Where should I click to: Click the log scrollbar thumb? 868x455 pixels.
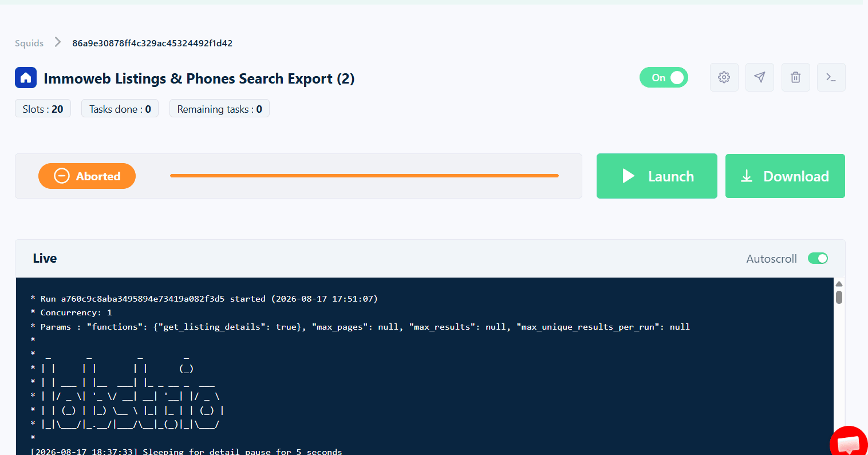839,297
